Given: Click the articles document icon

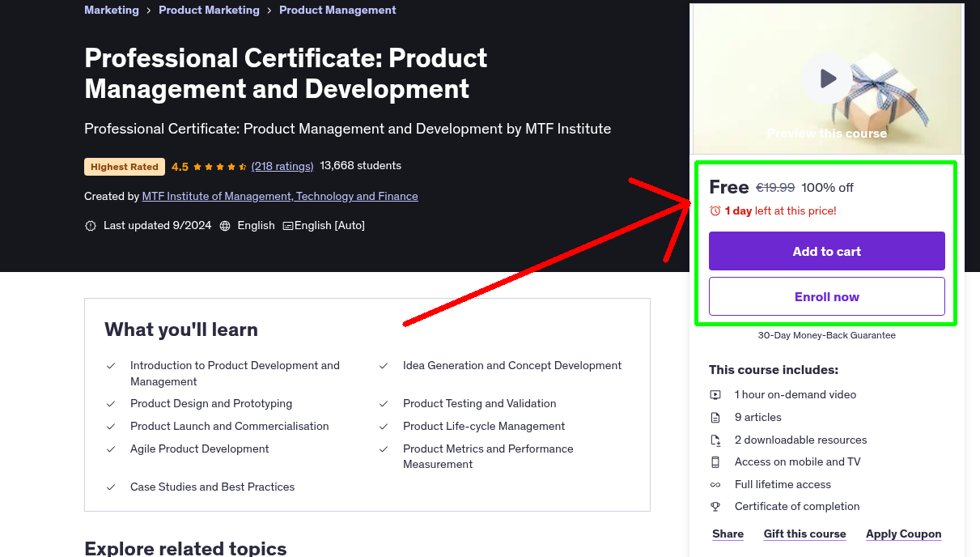Looking at the screenshot, I should point(715,418).
